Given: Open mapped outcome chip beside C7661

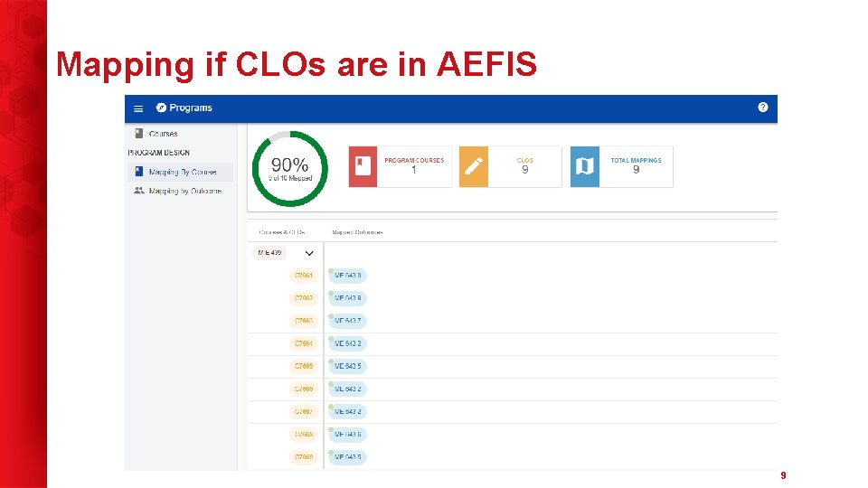Looking at the screenshot, I should (347, 276).
